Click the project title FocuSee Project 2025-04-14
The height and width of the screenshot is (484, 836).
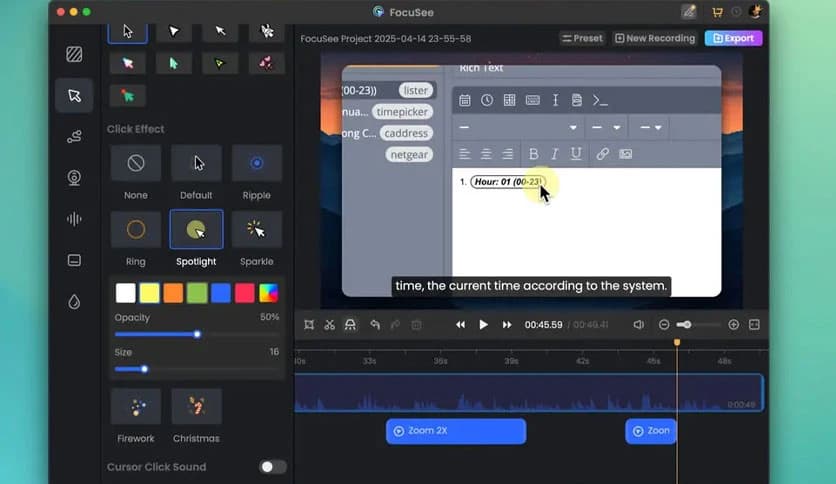[x=385, y=39]
